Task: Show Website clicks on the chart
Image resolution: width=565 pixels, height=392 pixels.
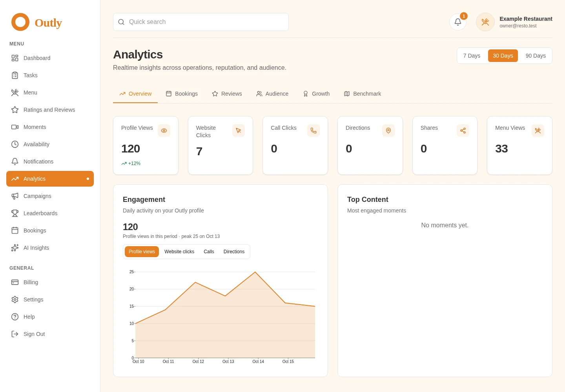Action: pos(179,252)
